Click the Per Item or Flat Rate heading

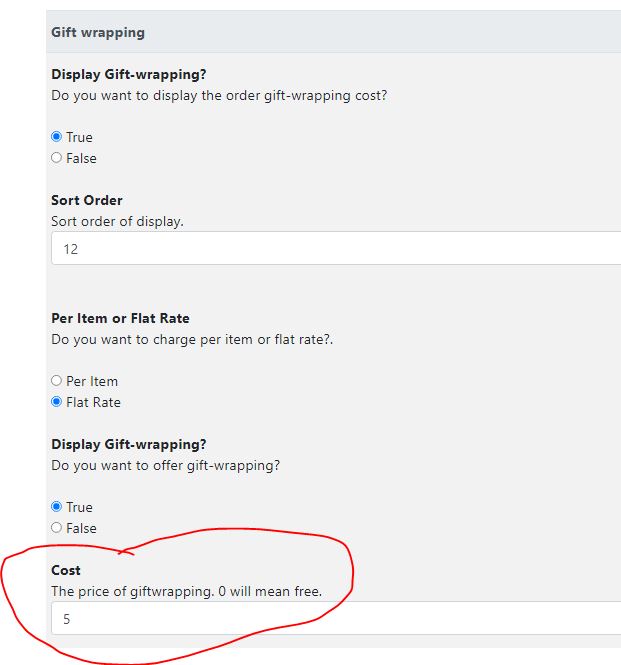(x=120, y=318)
